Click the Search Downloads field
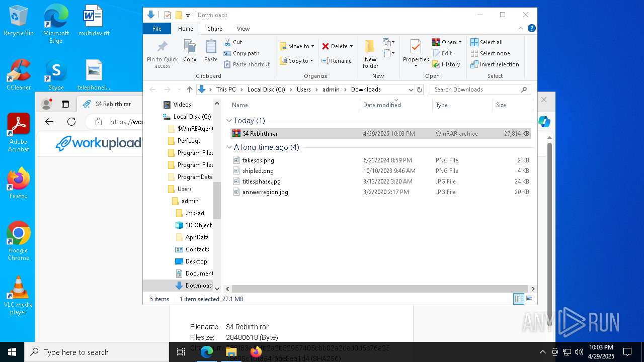 point(481,89)
